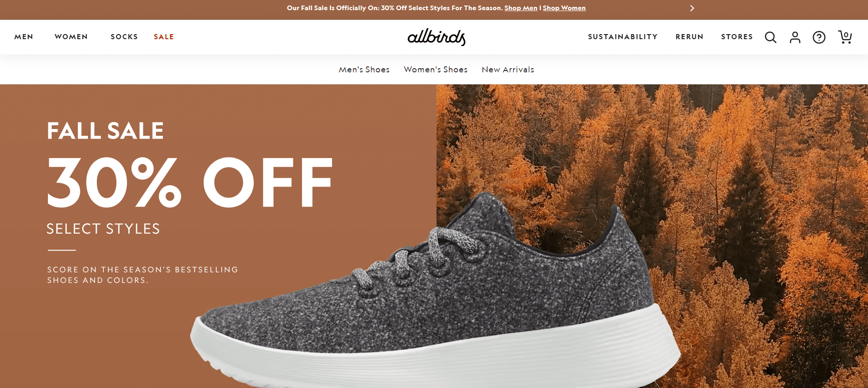The height and width of the screenshot is (388, 868).
Task: Follow the Shop Men banner link
Action: point(521,8)
